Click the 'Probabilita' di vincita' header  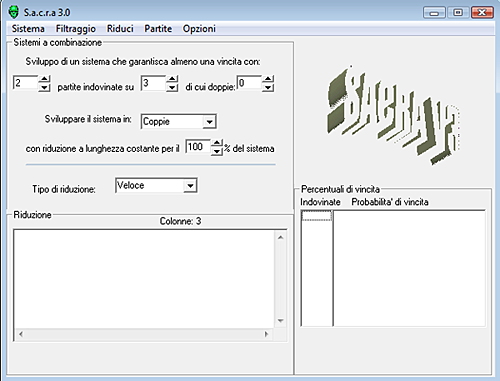(390, 202)
